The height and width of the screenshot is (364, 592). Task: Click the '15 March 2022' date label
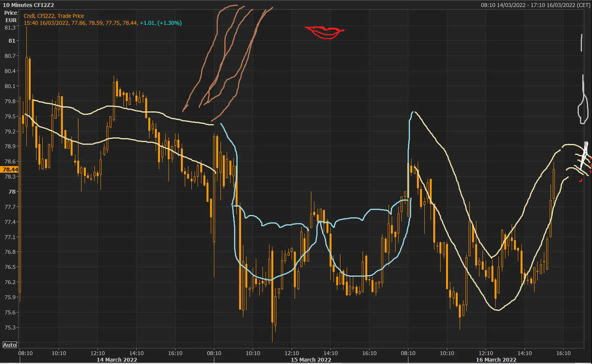311,360
